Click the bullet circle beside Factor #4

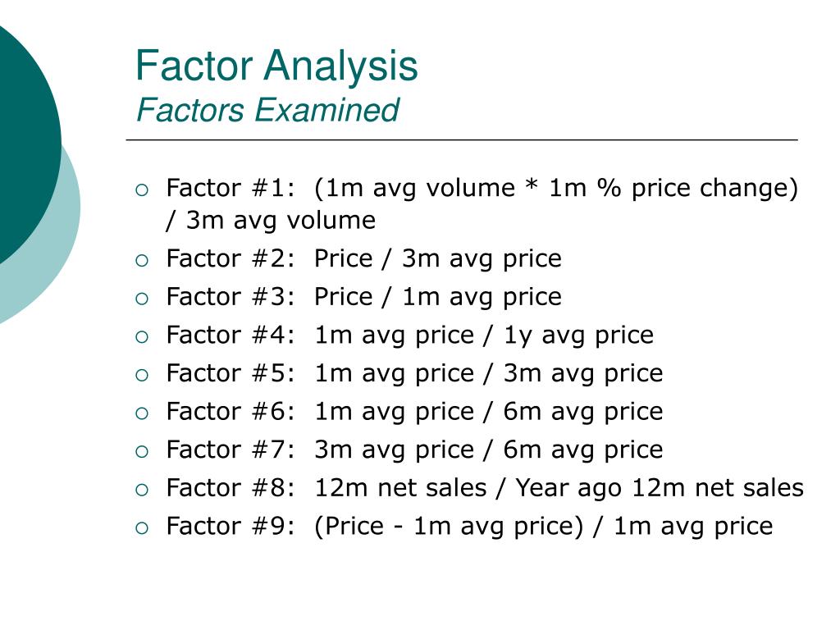click(142, 337)
